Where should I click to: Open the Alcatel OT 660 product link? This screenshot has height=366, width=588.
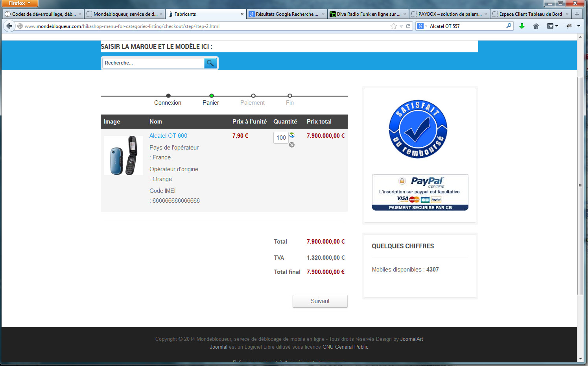point(168,136)
